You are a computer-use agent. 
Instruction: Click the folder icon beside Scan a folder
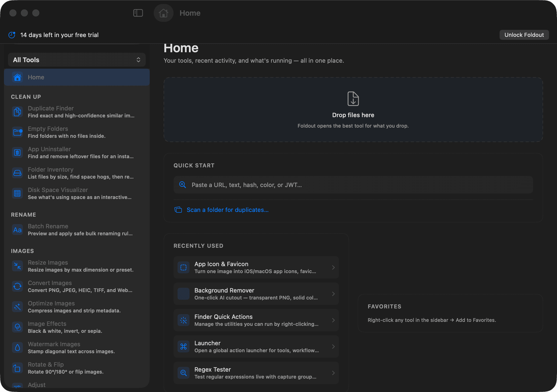pos(178,210)
